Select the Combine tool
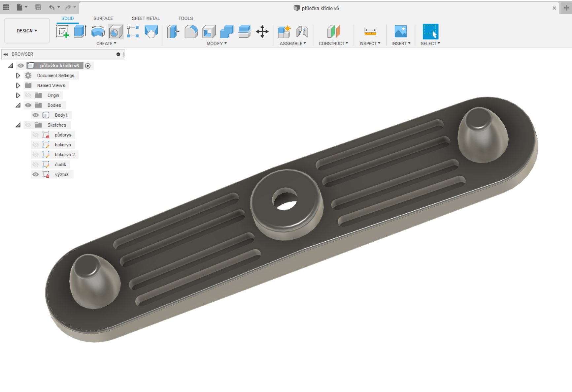Image resolution: width=572 pixels, height=392 pixels. click(227, 32)
